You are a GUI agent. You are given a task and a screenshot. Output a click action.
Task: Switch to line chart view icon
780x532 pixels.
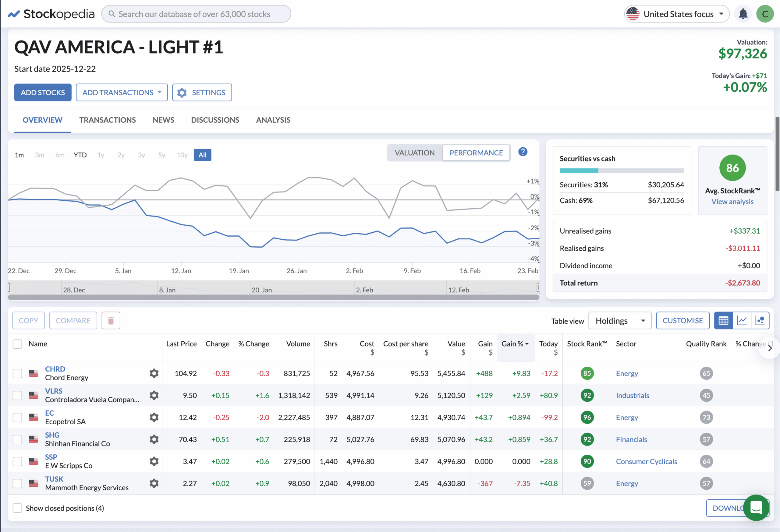pyautogui.click(x=742, y=320)
